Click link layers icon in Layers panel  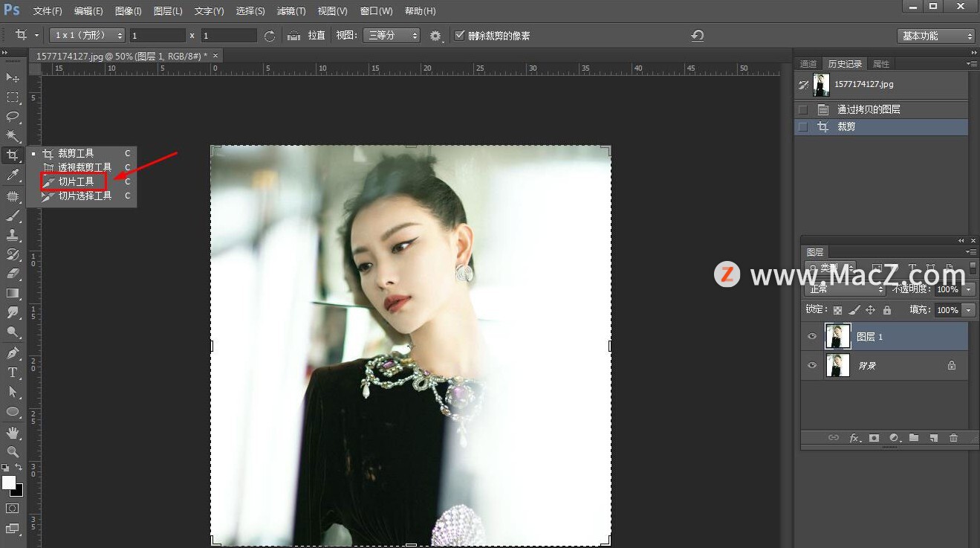[834, 438]
